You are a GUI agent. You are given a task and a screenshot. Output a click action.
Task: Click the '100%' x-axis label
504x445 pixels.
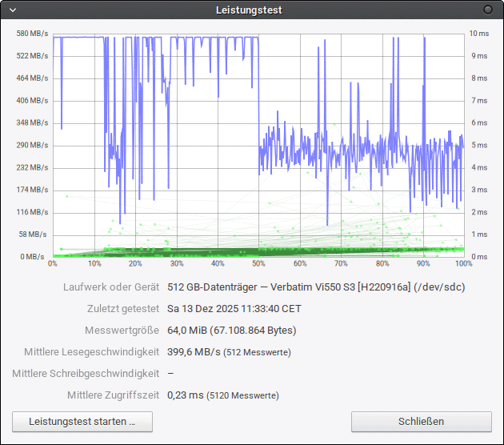tap(464, 263)
